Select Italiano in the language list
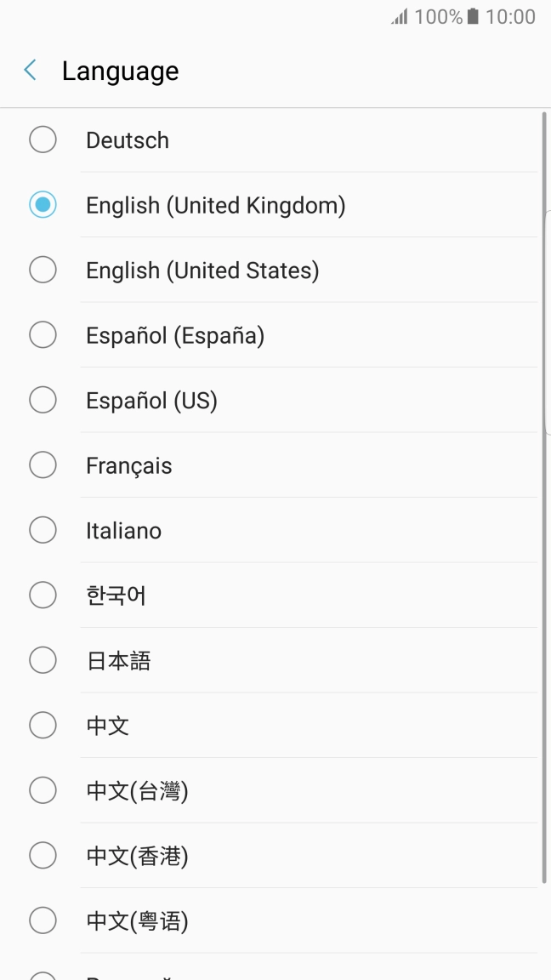Viewport: 551px width, 980px height. click(43, 529)
